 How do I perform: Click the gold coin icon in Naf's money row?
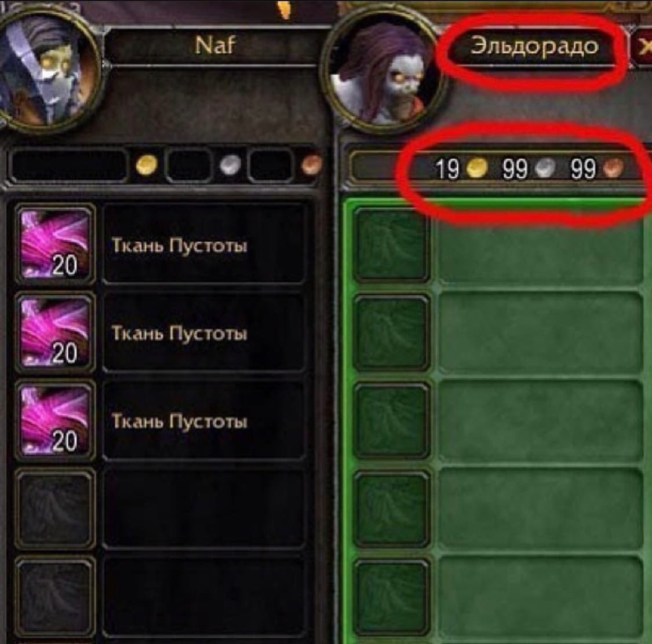tap(147, 165)
